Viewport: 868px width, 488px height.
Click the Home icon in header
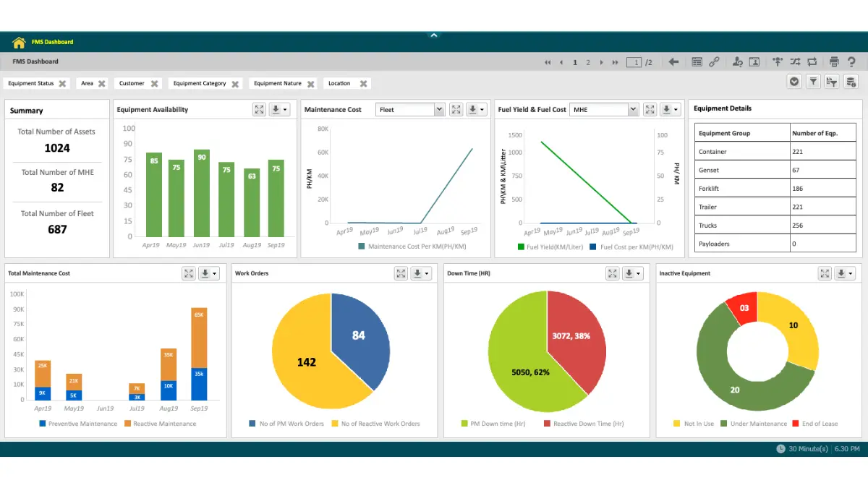click(19, 43)
